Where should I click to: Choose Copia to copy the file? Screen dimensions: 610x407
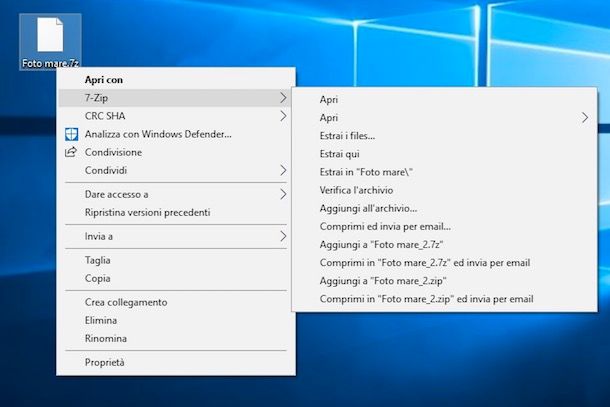click(176, 278)
